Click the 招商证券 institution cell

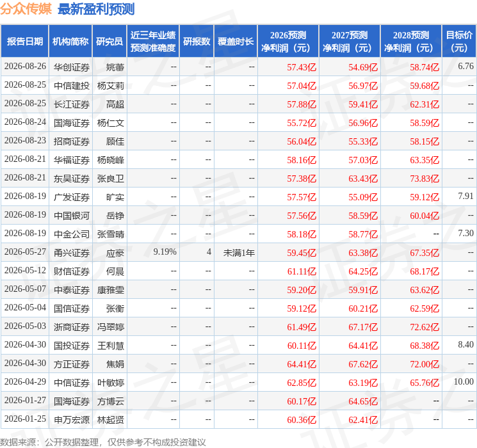point(72,141)
